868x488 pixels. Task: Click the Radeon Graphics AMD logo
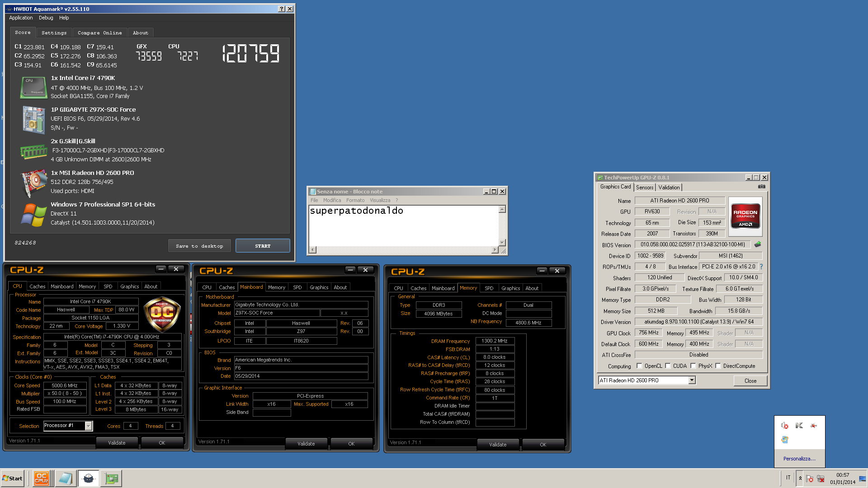tap(745, 216)
